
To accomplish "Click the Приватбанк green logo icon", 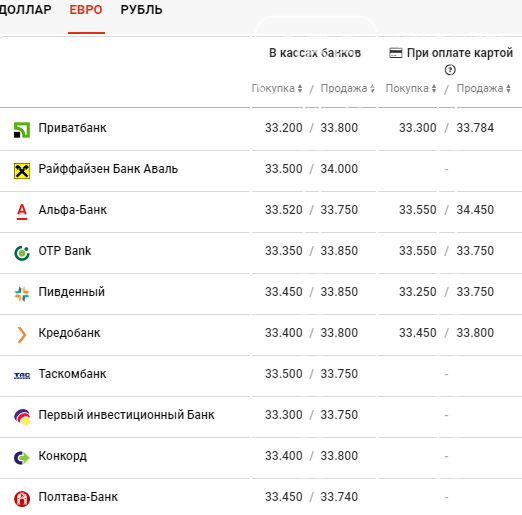I will pyautogui.click(x=22, y=130).
